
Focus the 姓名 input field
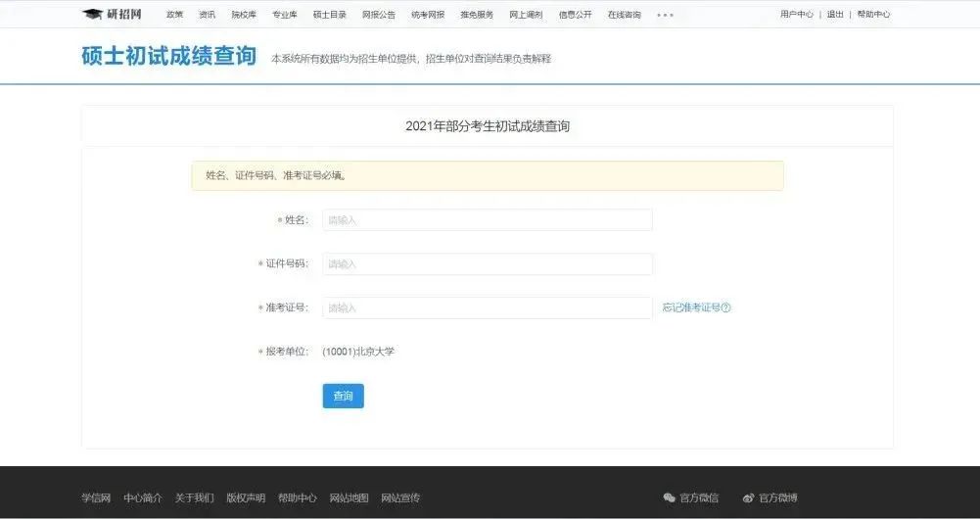pos(487,220)
